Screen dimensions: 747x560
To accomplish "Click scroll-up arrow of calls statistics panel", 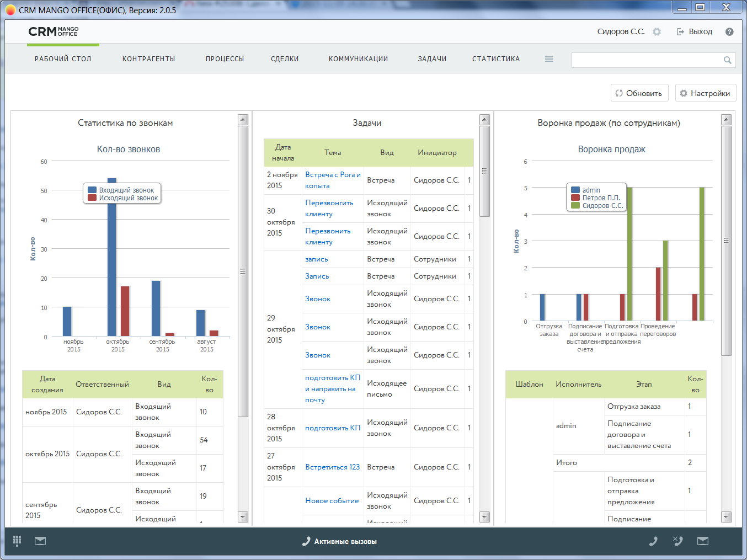I will point(243,120).
